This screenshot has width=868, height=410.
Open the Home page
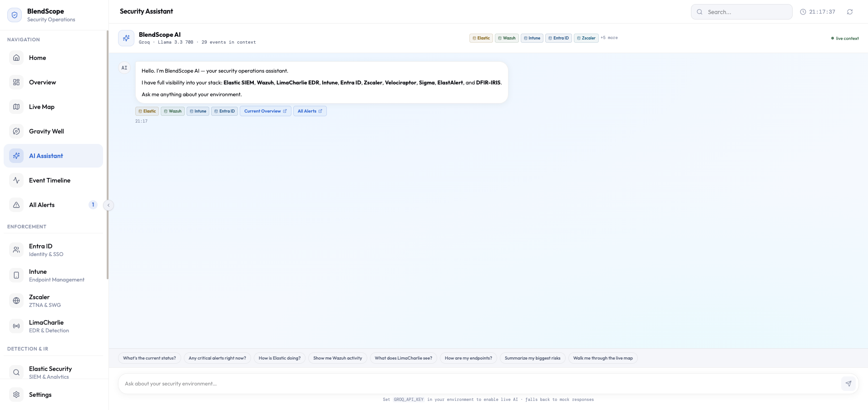tap(54, 58)
